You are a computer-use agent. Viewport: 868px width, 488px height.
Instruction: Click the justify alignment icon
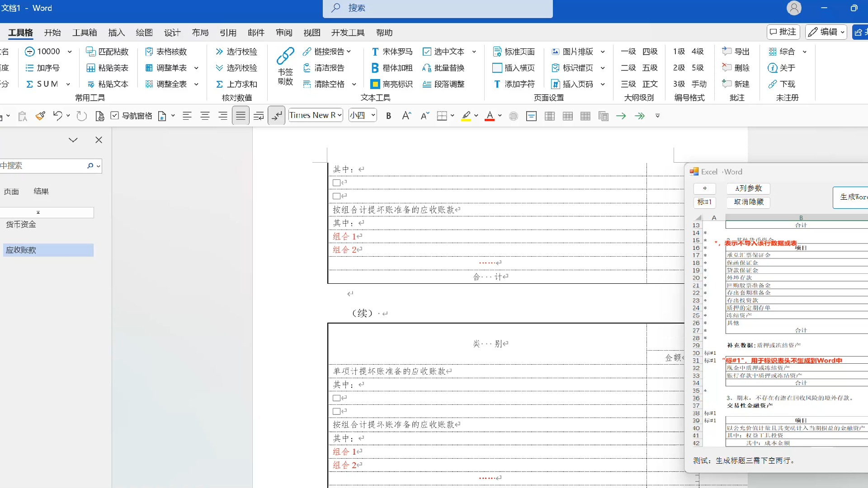(241, 116)
